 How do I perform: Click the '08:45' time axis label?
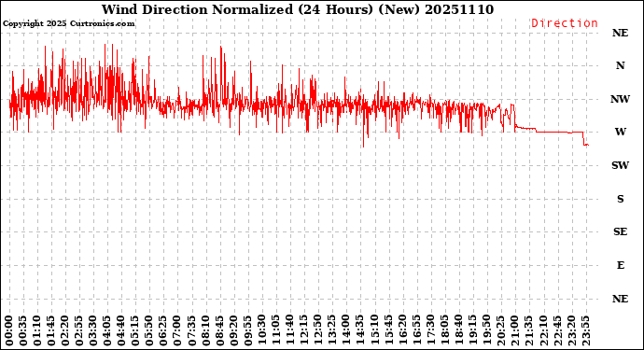pyautogui.click(x=219, y=330)
